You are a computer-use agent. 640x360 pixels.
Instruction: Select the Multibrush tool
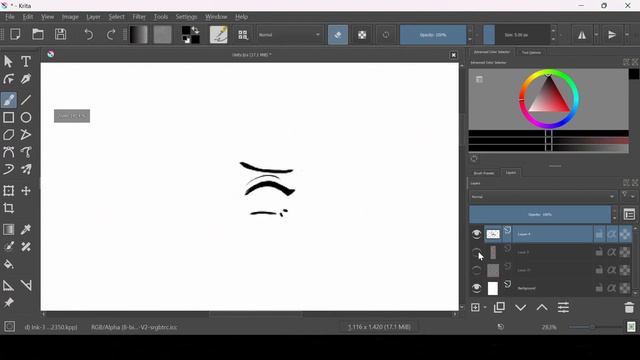pos(26,169)
